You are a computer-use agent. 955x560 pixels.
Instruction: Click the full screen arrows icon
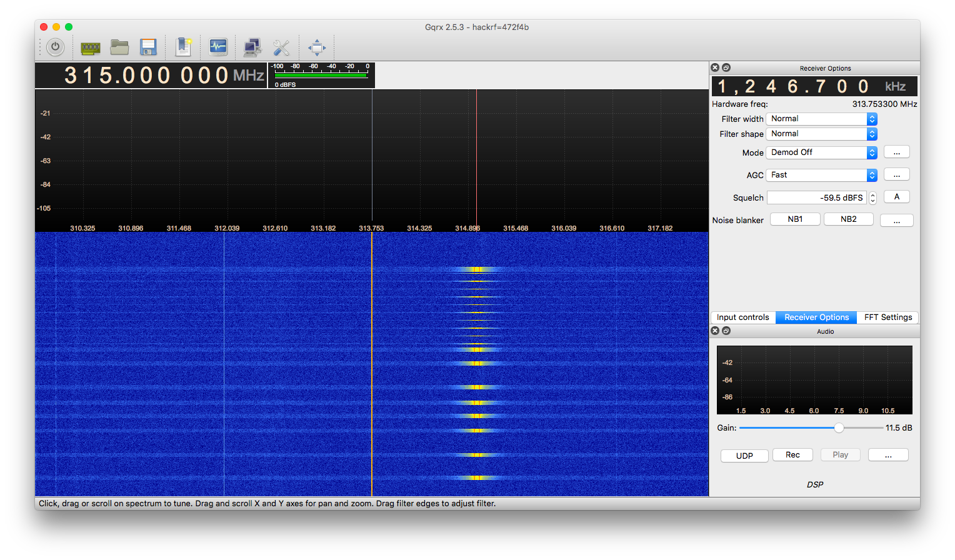tap(317, 47)
